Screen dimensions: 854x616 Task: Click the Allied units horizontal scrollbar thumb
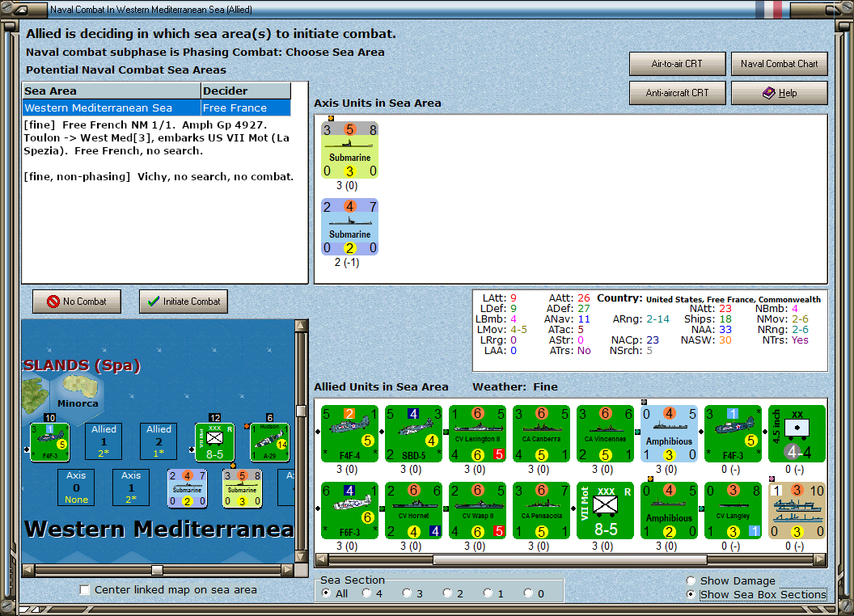569,559
